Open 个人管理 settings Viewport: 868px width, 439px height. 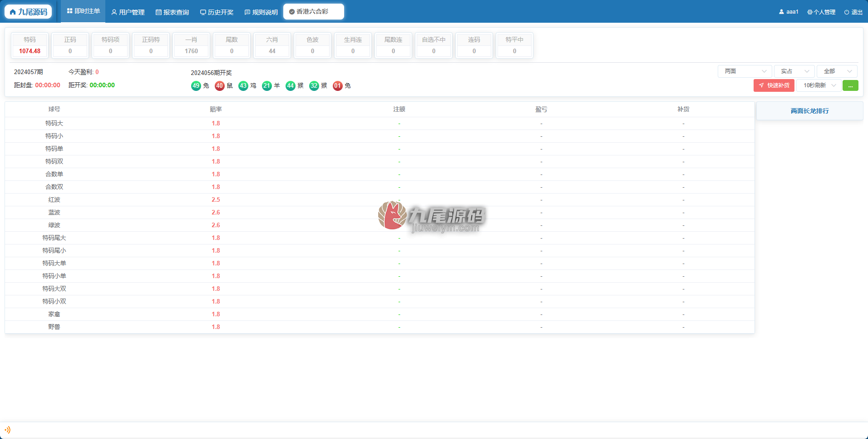821,12
